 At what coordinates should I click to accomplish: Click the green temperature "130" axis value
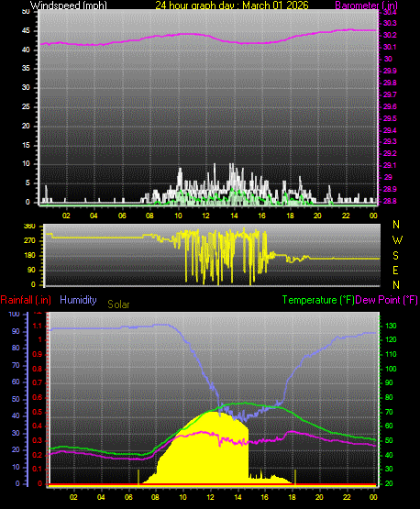point(391,326)
